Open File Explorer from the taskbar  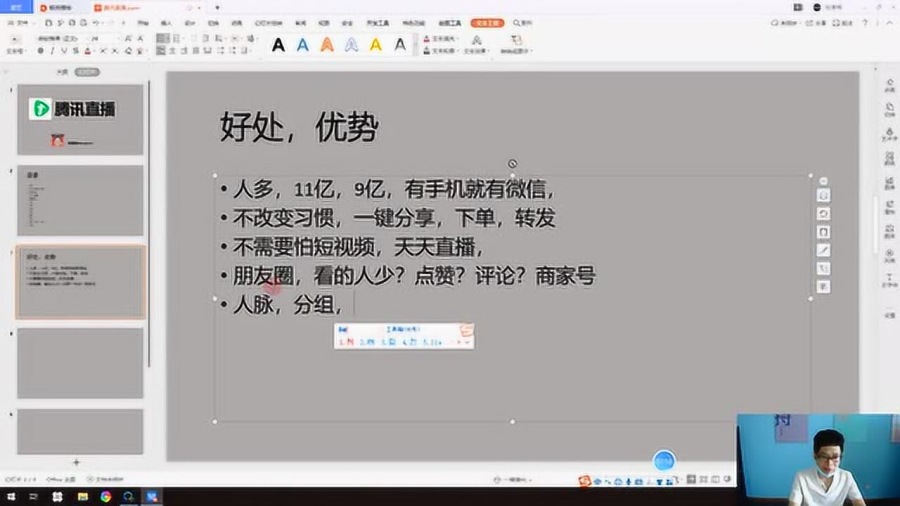tap(83, 497)
